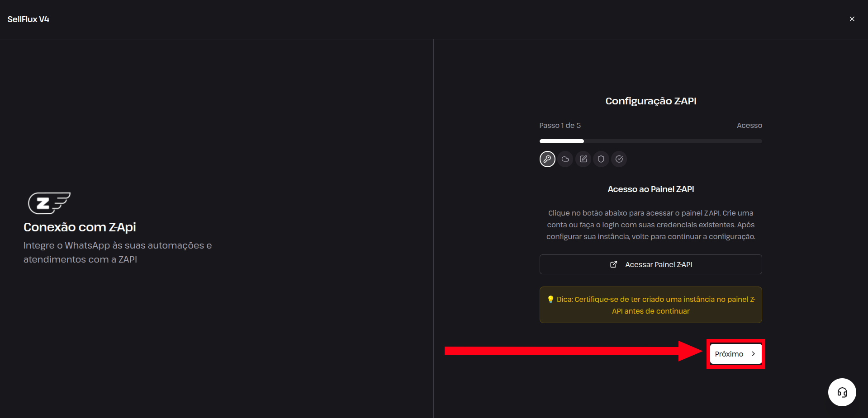Viewport: 868px width, 418px height.
Task: Click the 'Acesso ao Painel Z-API' subheading
Action: pos(651,189)
